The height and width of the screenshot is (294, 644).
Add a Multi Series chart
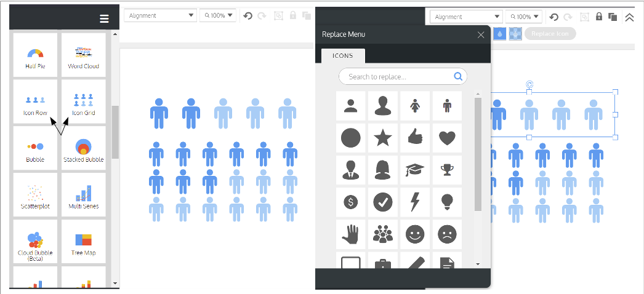(x=83, y=195)
